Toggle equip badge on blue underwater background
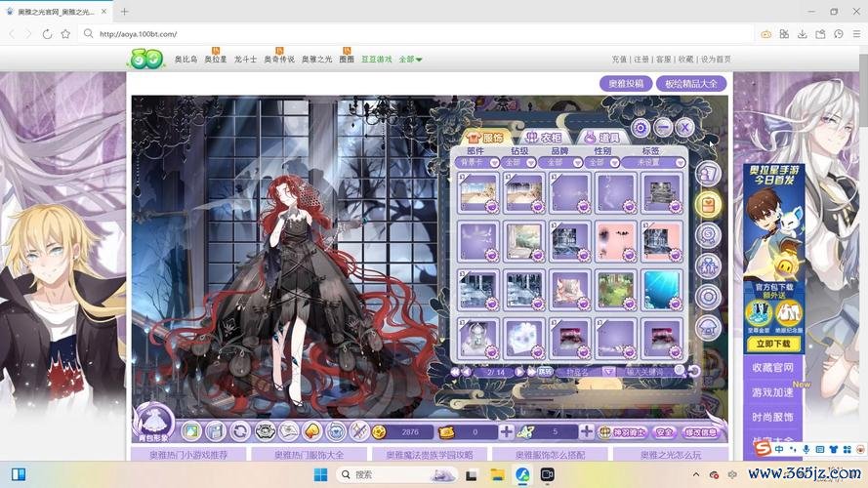 pyautogui.click(x=675, y=304)
